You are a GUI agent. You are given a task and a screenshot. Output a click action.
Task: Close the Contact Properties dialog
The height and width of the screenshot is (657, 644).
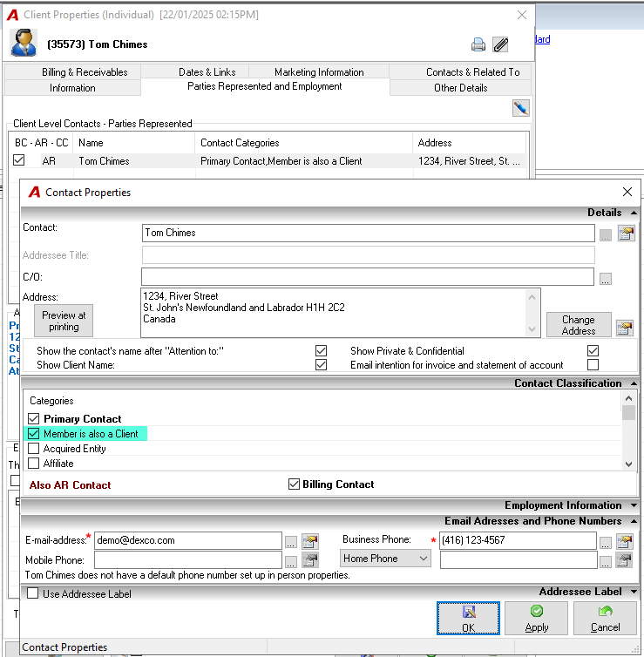627,192
